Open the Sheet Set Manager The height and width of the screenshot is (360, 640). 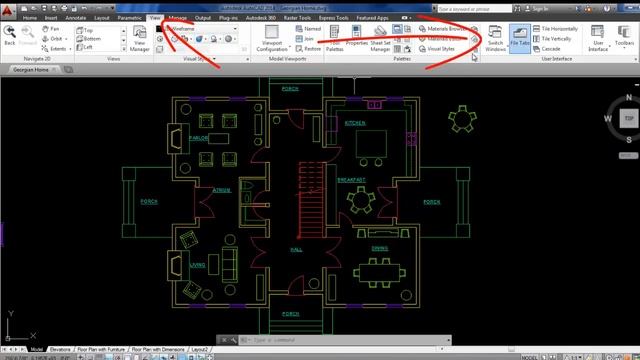pos(380,39)
